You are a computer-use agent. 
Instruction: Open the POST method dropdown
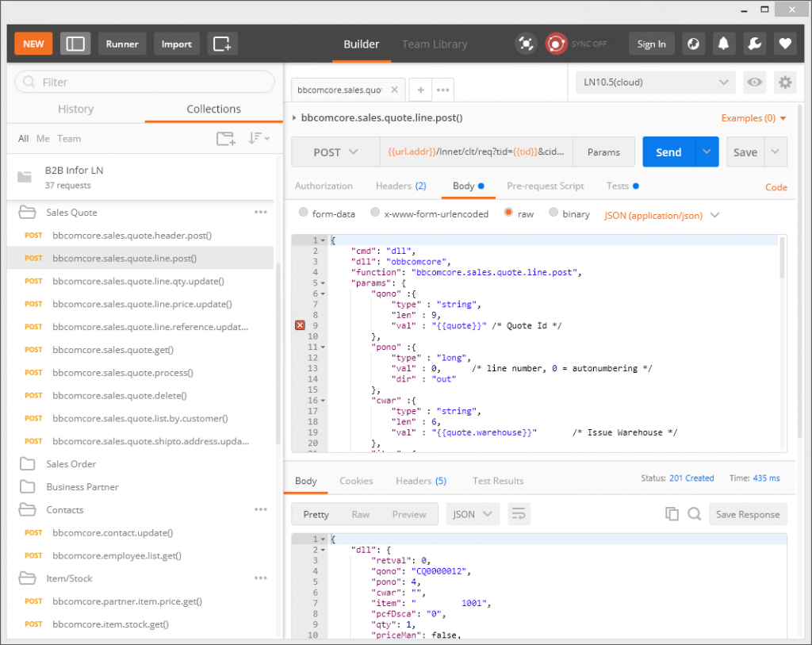coord(335,152)
